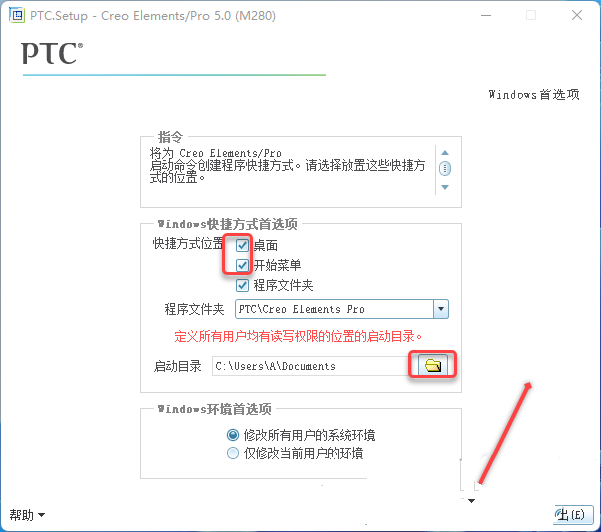This screenshot has width=601, height=532.
Task: Browse for startup directory folder icon
Action: click(433, 365)
